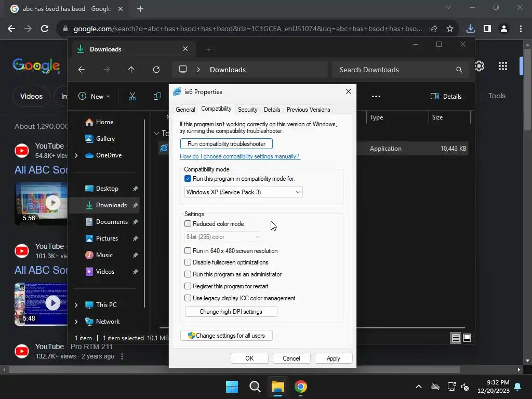532x399 pixels.
Task: Open Chrome downloads icon
Action: pos(470,29)
